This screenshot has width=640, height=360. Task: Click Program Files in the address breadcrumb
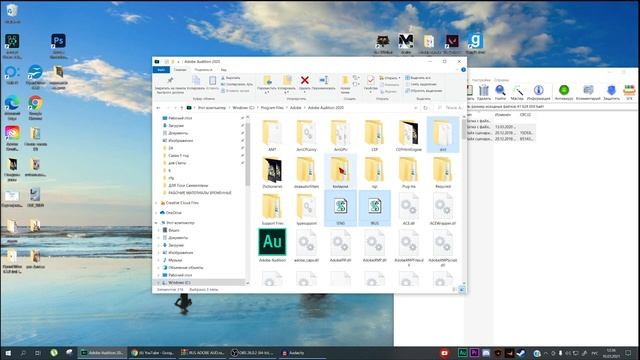[x=272, y=108]
